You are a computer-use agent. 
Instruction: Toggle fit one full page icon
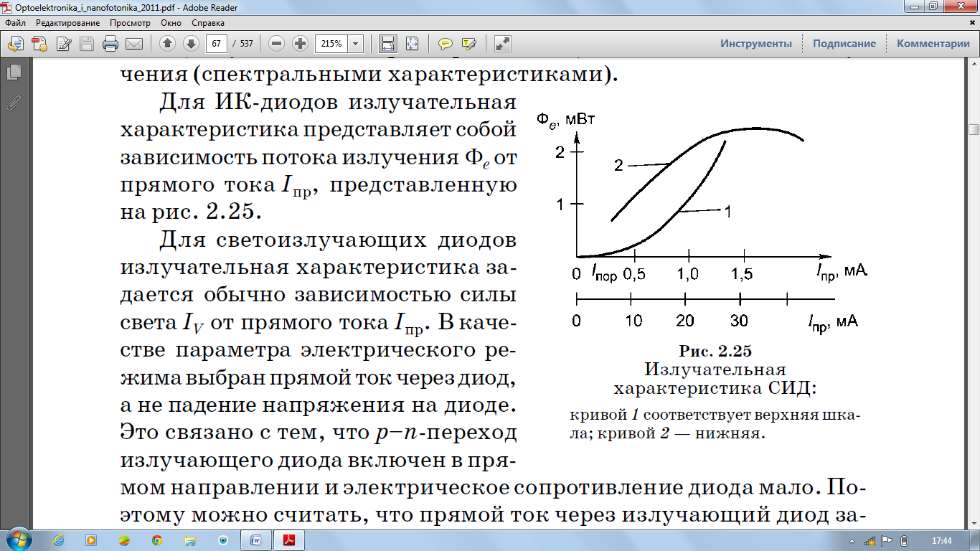coord(412,44)
